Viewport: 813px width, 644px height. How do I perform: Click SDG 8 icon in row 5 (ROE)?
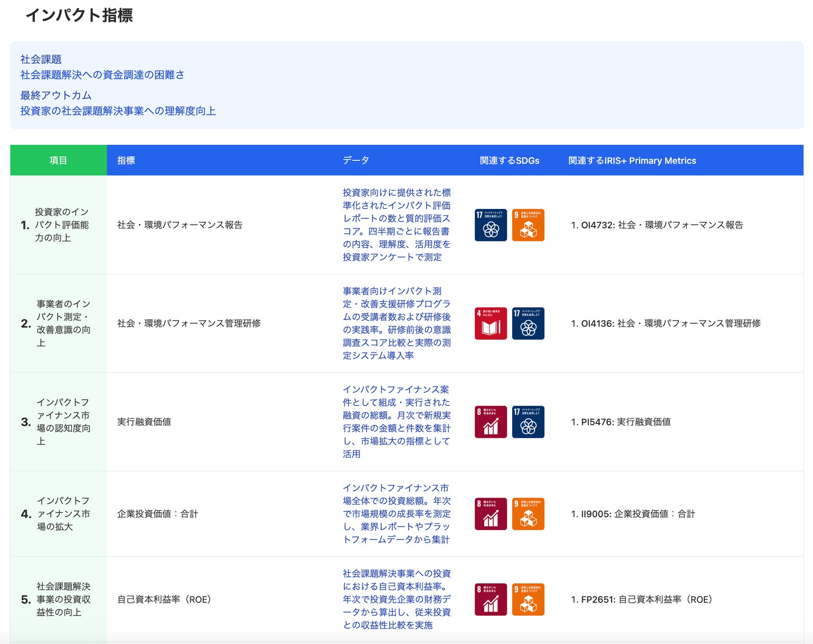(x=491, y=600)
